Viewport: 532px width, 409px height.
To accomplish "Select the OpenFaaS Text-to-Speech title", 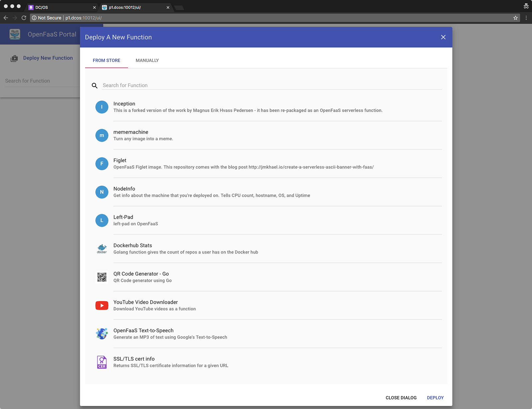I will point(143,331).
